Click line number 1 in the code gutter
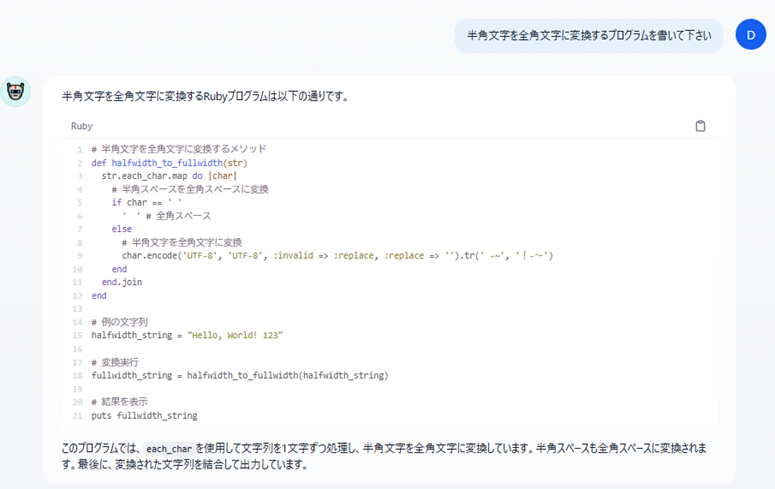Screen dimensions: 775x489 78,149
